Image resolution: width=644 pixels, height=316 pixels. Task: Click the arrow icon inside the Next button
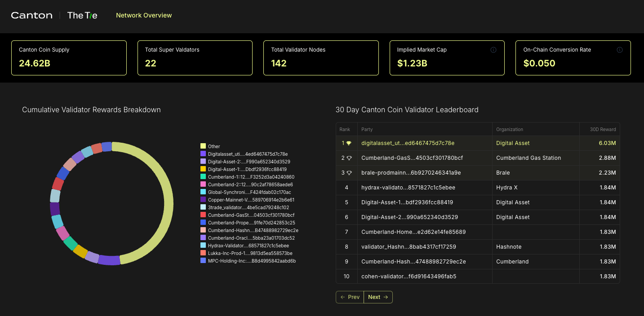[x=386, y=297]
